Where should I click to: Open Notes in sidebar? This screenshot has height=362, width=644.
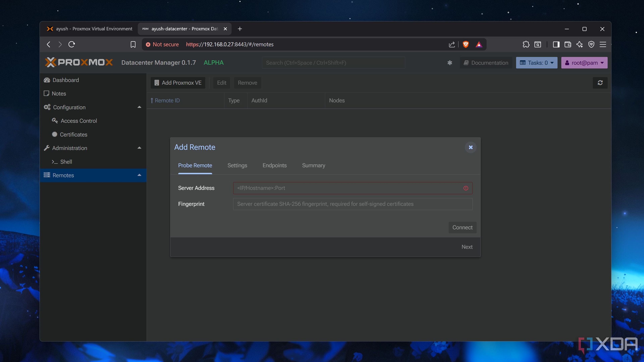pos(93,94)
